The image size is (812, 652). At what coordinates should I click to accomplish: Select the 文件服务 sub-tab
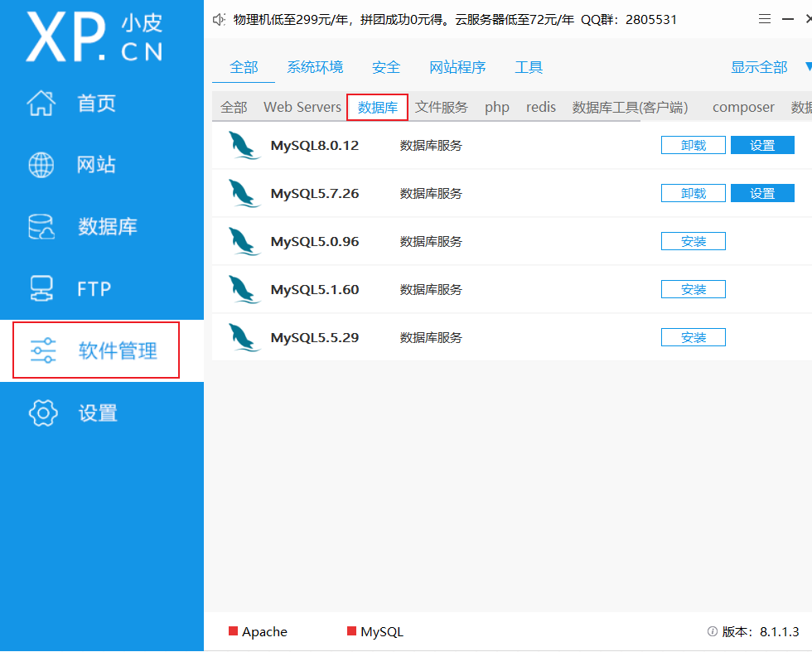441,107
